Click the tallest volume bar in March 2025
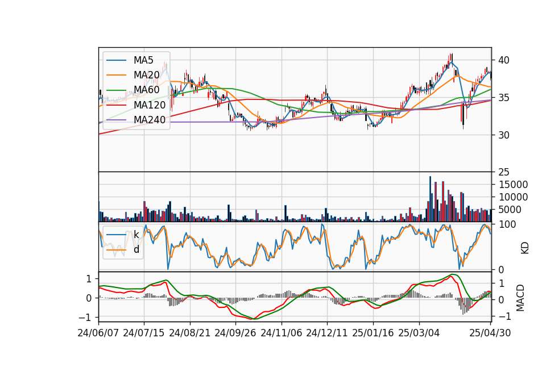546x392 pixels. tap(430, 199)
